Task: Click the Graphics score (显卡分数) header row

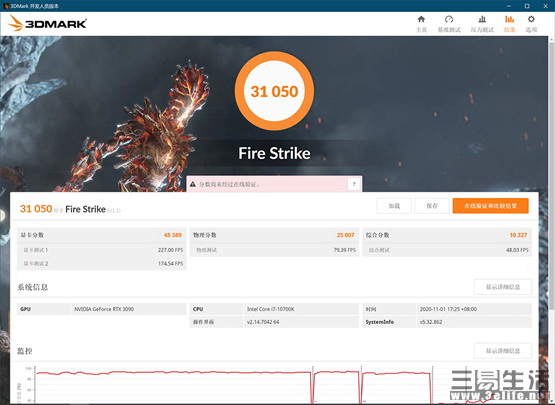Action: pos(102,235)
